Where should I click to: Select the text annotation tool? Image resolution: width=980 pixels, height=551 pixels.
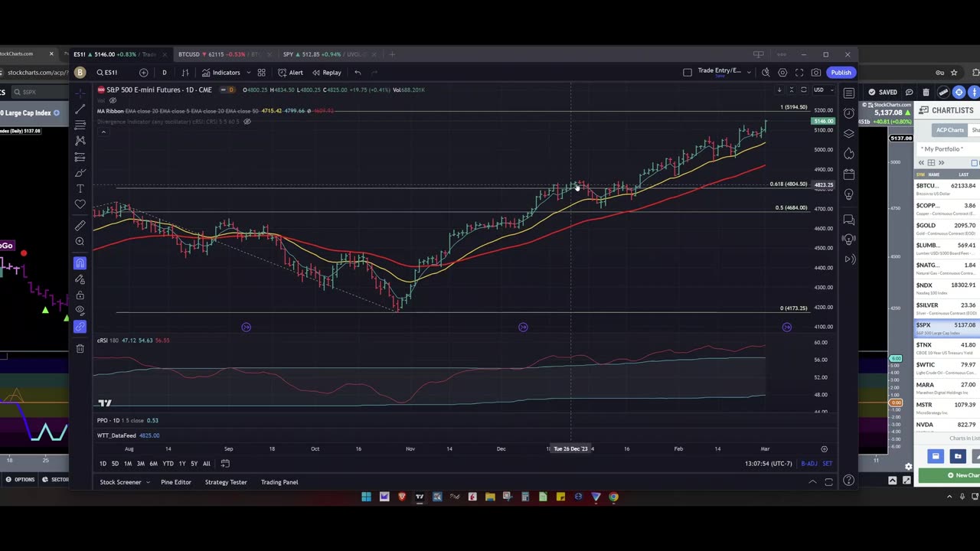[x=80, y=188]
